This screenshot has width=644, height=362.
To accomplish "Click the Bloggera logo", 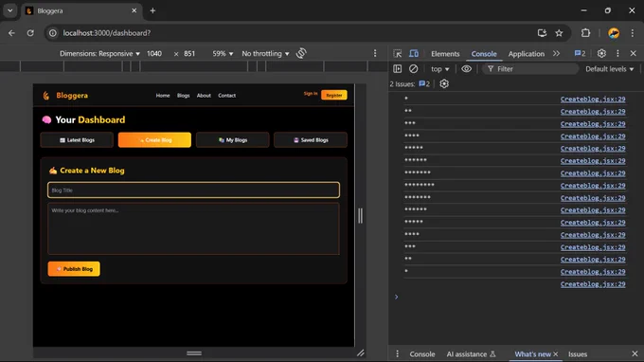I will pyautogui.click(x=65, y=96).
